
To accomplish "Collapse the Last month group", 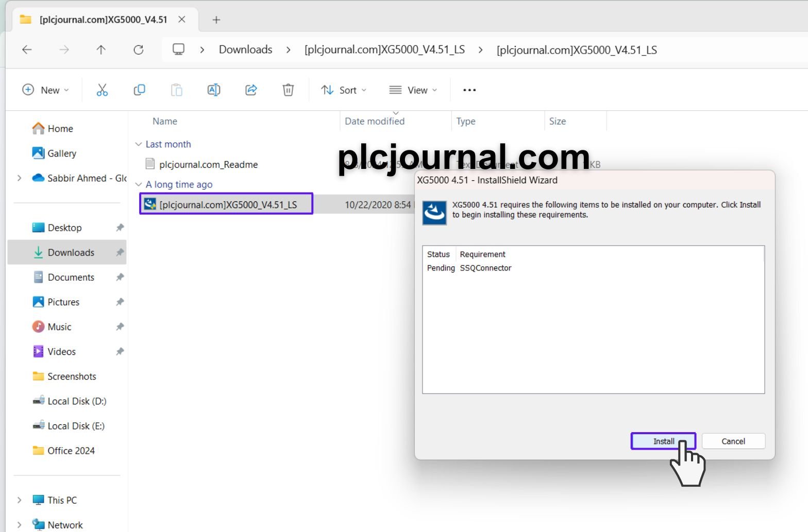I will [138, 144].
